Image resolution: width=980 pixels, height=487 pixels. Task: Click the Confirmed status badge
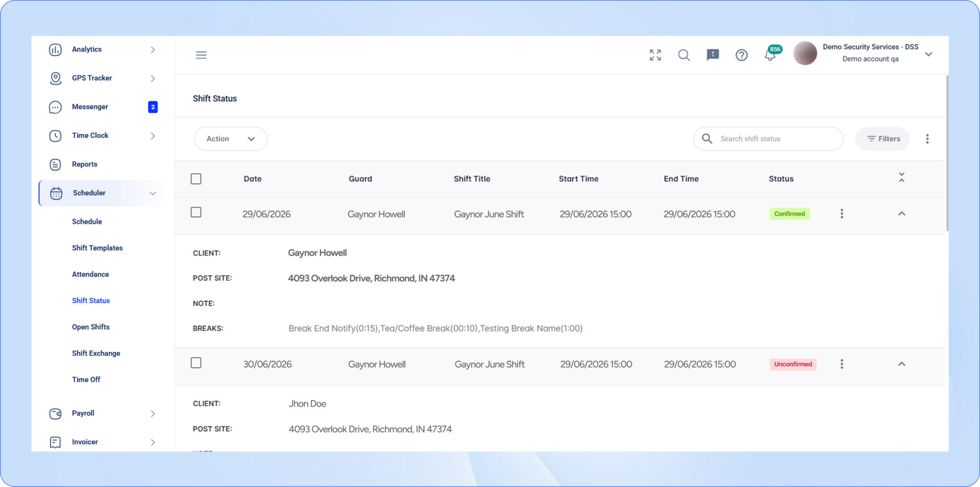[x=790, y=214]
